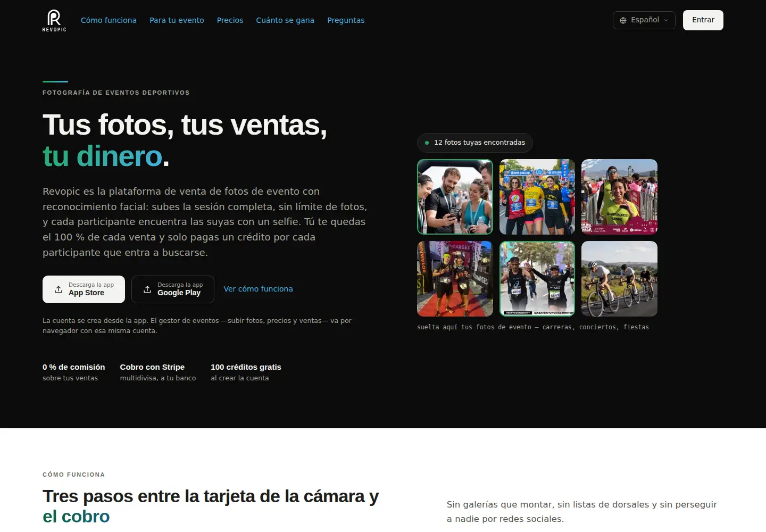Select photo of woman in yellow shirt
The width and height of the screenshot is (766, 532).
(619, 197)
